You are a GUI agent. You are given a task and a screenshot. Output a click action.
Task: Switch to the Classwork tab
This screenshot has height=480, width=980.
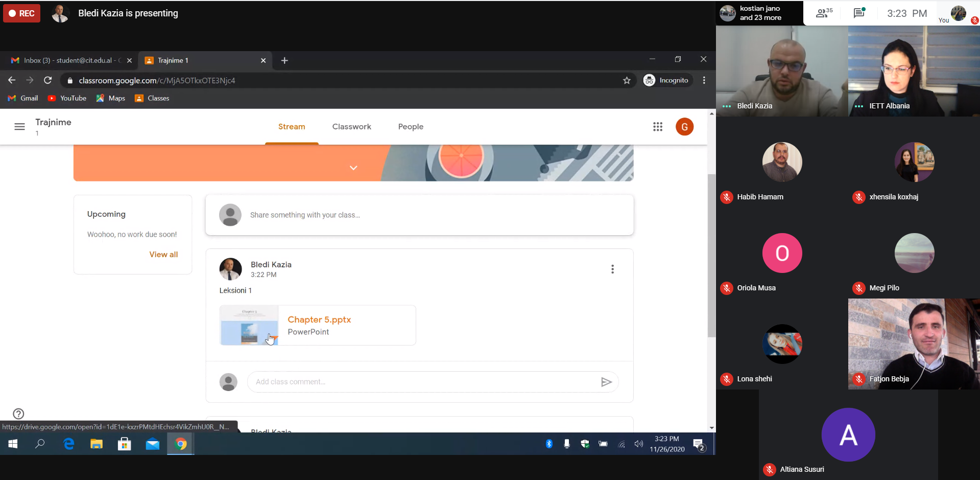[351, 127]
